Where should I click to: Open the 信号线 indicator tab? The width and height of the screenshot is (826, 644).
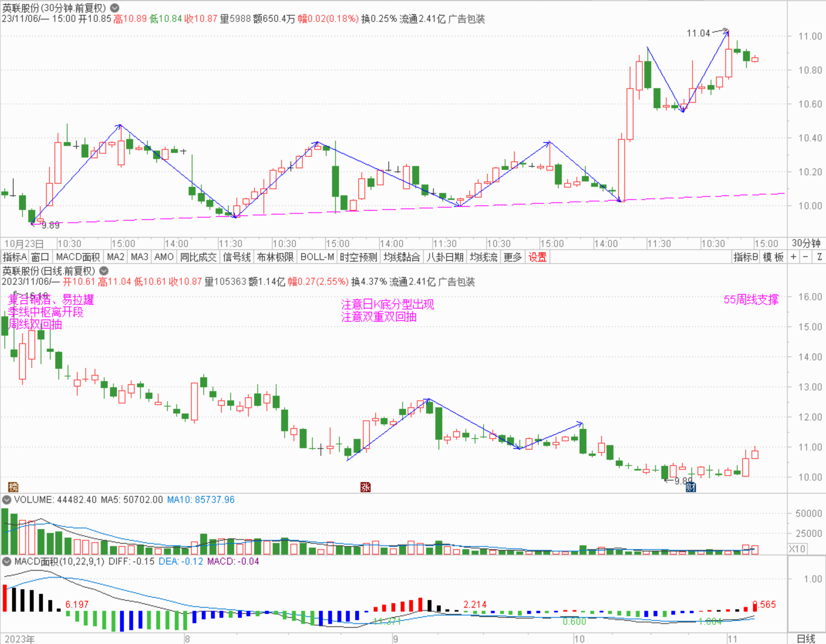click(237, 257)
